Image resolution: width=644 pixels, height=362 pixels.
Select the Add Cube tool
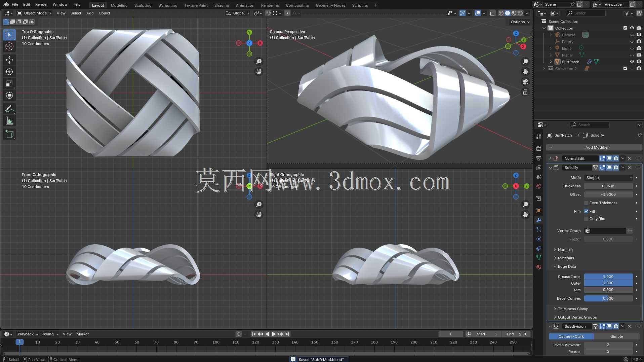tap(9, 134)
